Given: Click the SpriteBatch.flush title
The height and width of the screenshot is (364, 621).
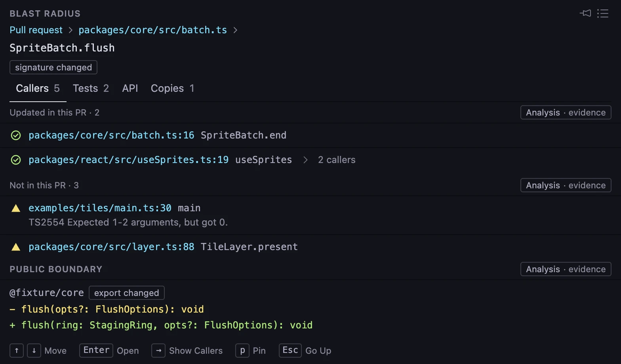Looking at the screenshot, I should [x=62, y=48].
